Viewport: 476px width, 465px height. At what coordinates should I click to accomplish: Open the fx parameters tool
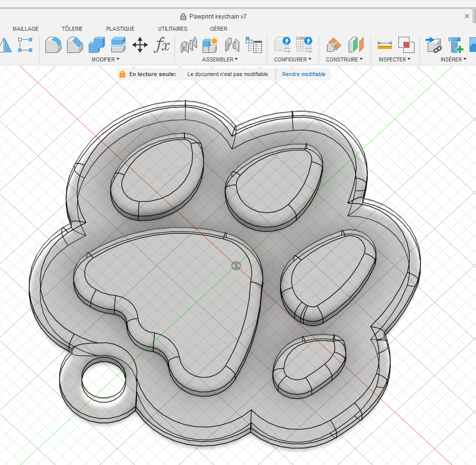[x=162, y=45]
